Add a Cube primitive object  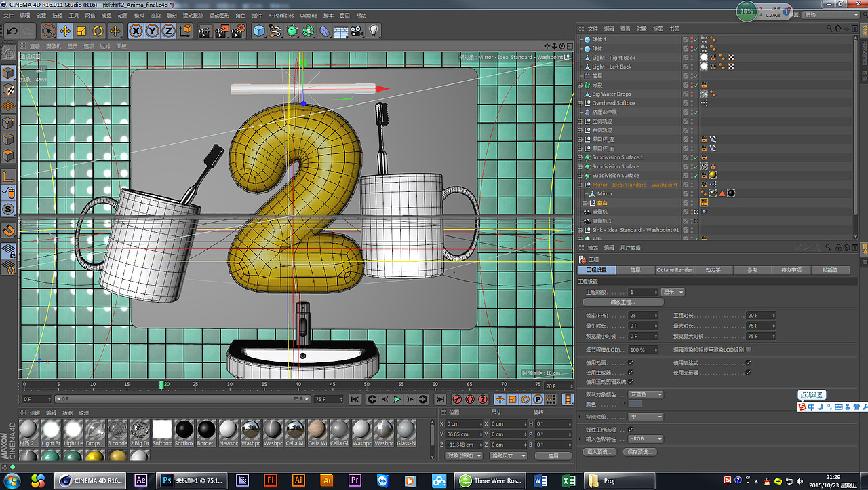click(258, 31)
